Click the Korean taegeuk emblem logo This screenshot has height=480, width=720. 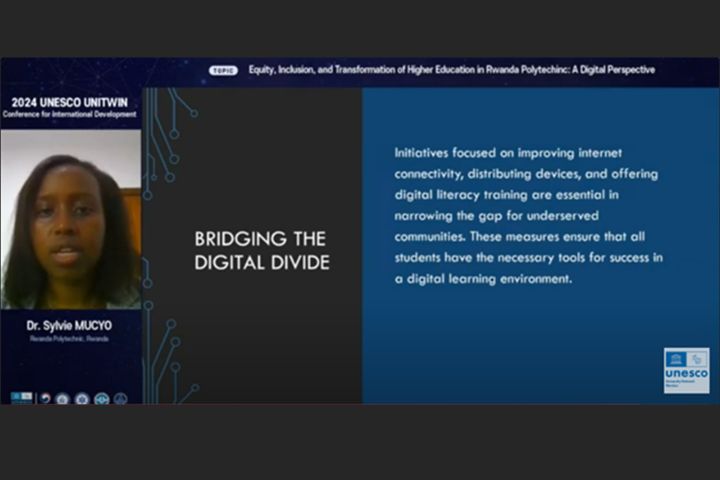coord(45,398)
